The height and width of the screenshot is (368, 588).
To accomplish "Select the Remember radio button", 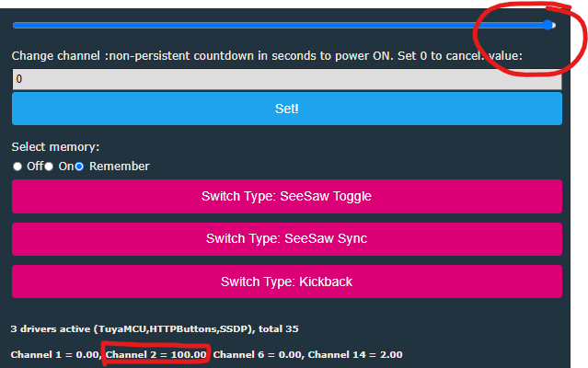I will click(x=79, y=167).
